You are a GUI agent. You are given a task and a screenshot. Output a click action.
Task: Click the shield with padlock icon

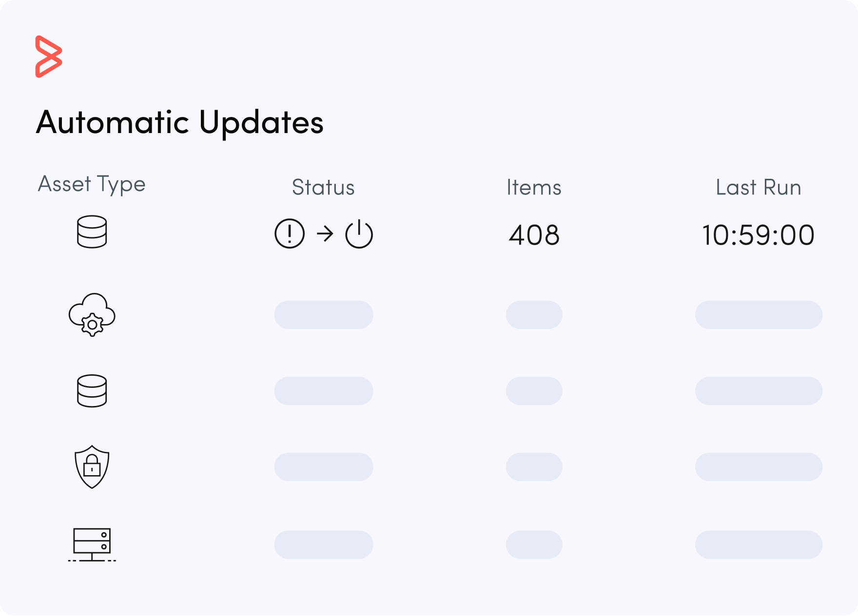tap(92, 467)
